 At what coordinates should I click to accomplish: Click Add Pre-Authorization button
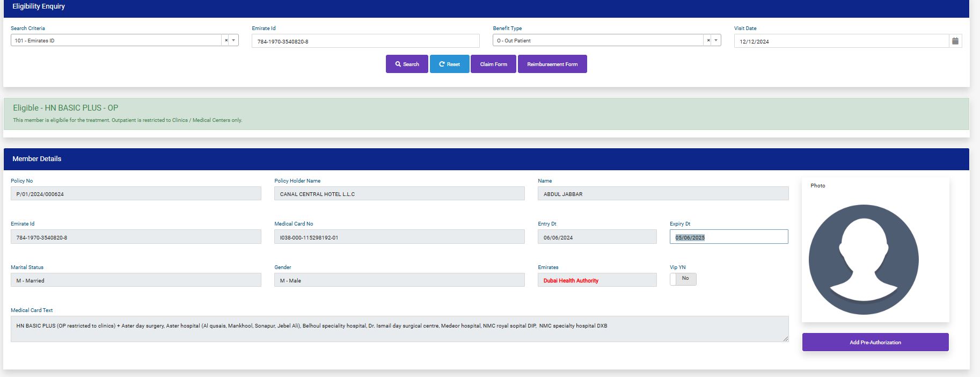(x=875, y=342)
